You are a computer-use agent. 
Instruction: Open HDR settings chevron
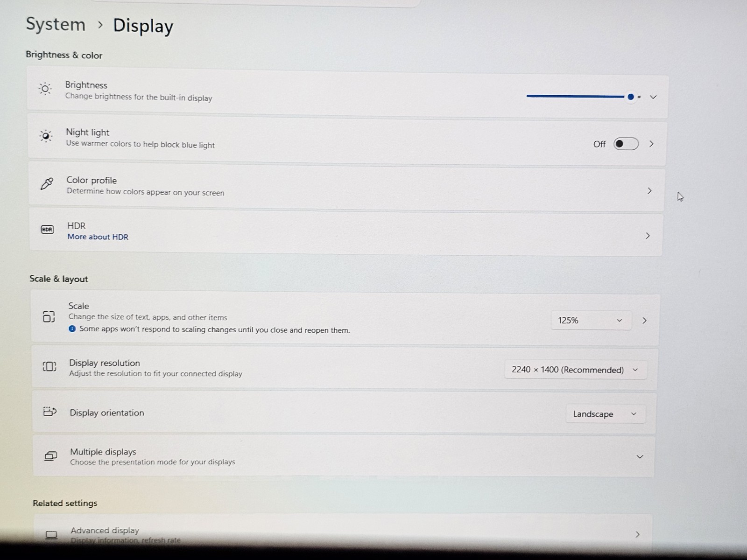tap(648, 236)
